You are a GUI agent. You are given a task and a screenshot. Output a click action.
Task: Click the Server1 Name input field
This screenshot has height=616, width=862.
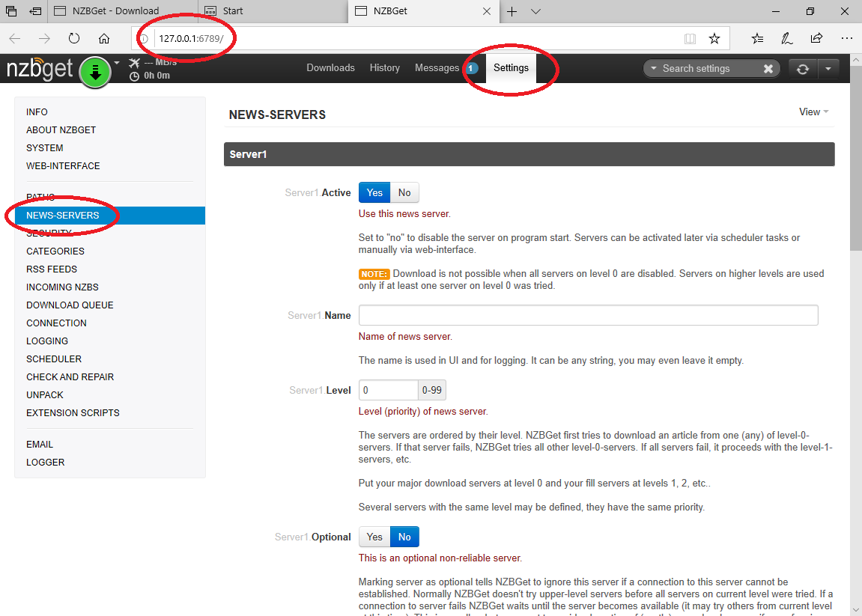588,315
